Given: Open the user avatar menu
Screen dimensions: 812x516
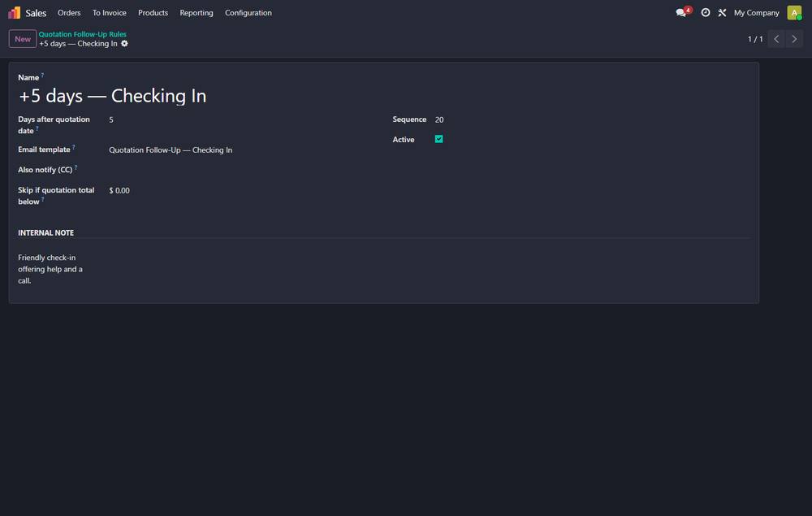Looking at the screenshot, I should (x=794, y=12).
